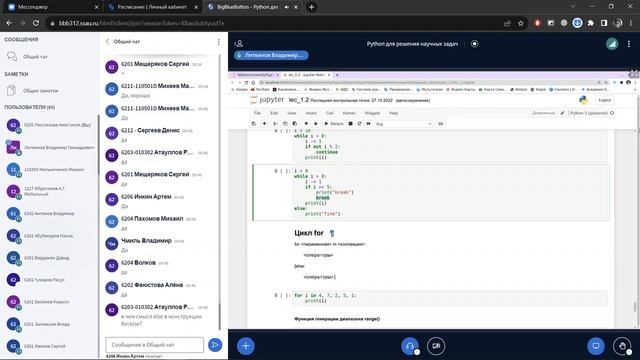Click the presenter pill Литвинов Владимир

coord(271,55)
